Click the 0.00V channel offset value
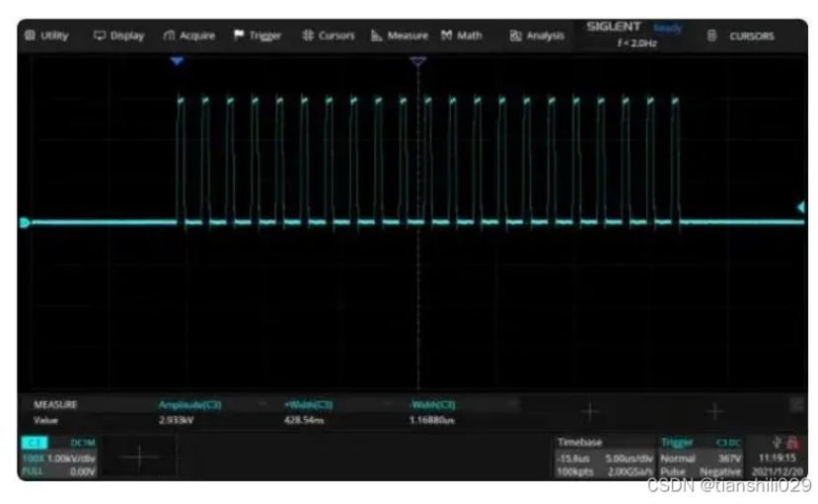This screenshot has height=504, width=818. [83, 471]
